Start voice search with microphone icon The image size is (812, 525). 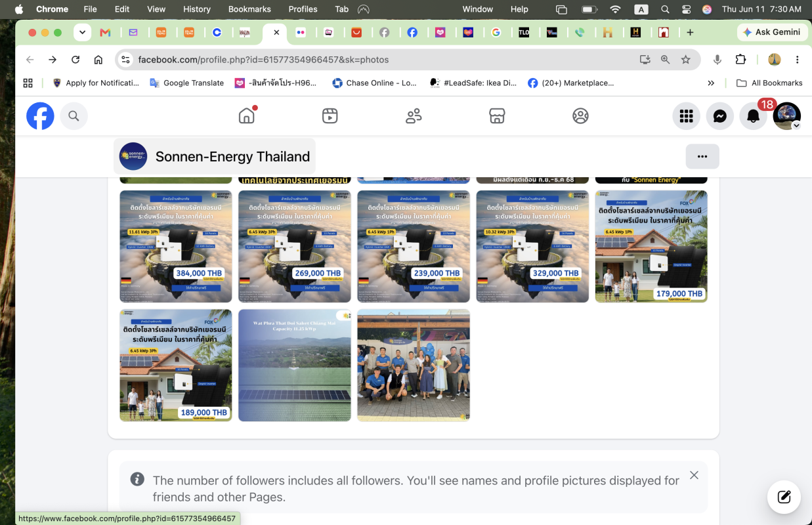717,60
